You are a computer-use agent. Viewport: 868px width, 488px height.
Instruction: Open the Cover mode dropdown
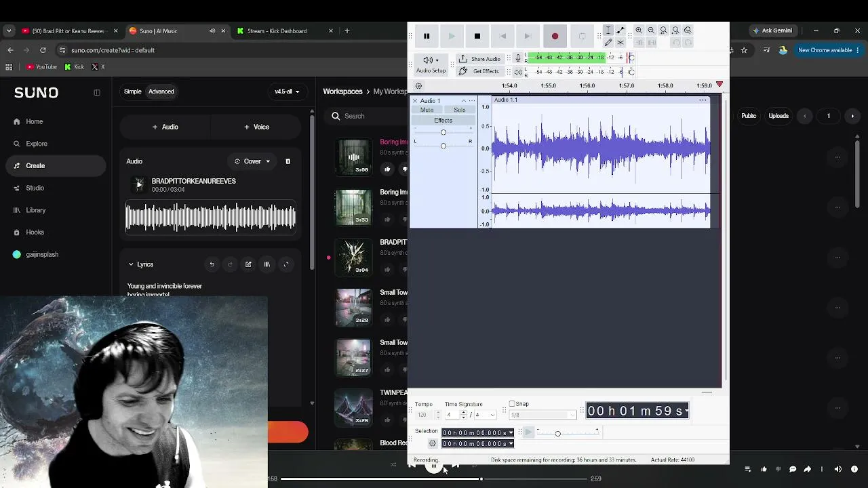click(252, 161)
